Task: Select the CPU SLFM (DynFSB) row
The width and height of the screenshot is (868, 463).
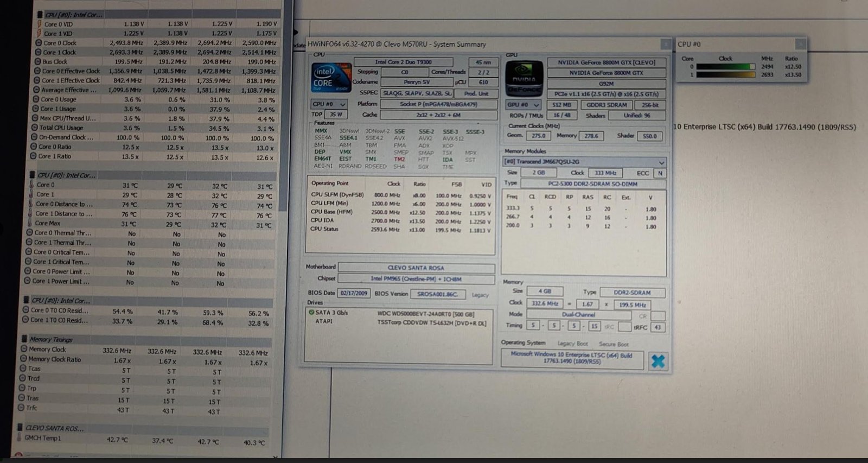Action: (400, 194)
